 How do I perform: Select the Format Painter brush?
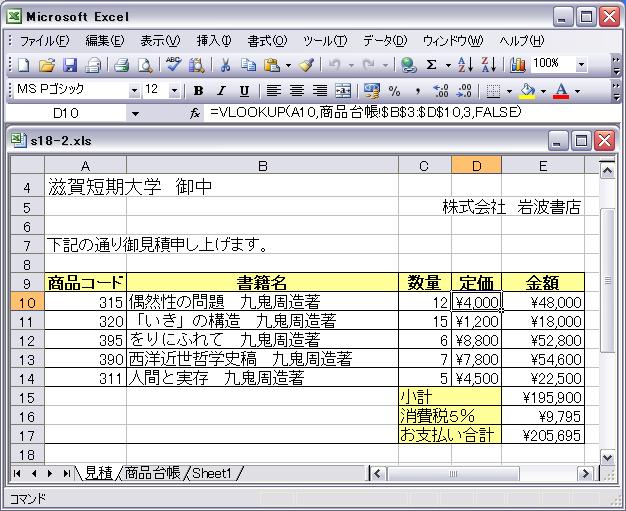[x=306, y=65]
